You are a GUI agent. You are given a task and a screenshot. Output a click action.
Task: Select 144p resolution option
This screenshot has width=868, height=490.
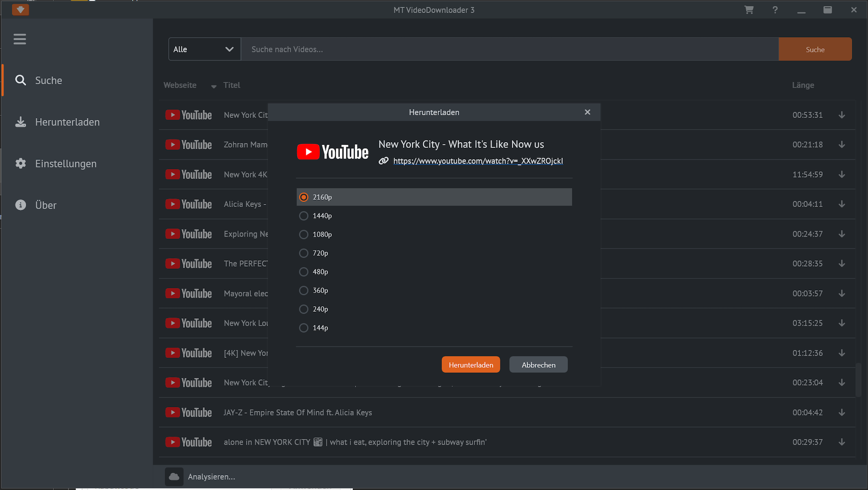click(x=304, y=328)
